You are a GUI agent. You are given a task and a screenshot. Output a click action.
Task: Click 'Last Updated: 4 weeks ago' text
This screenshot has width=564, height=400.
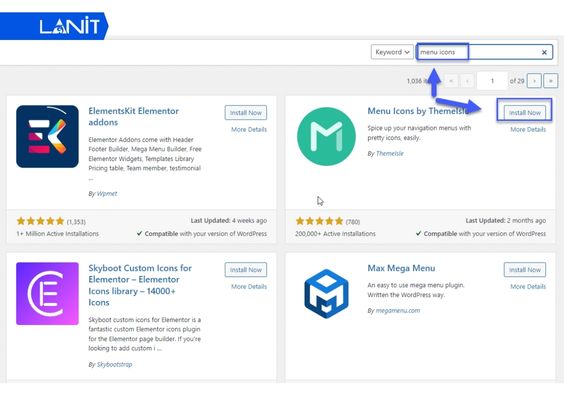point(229,221)
